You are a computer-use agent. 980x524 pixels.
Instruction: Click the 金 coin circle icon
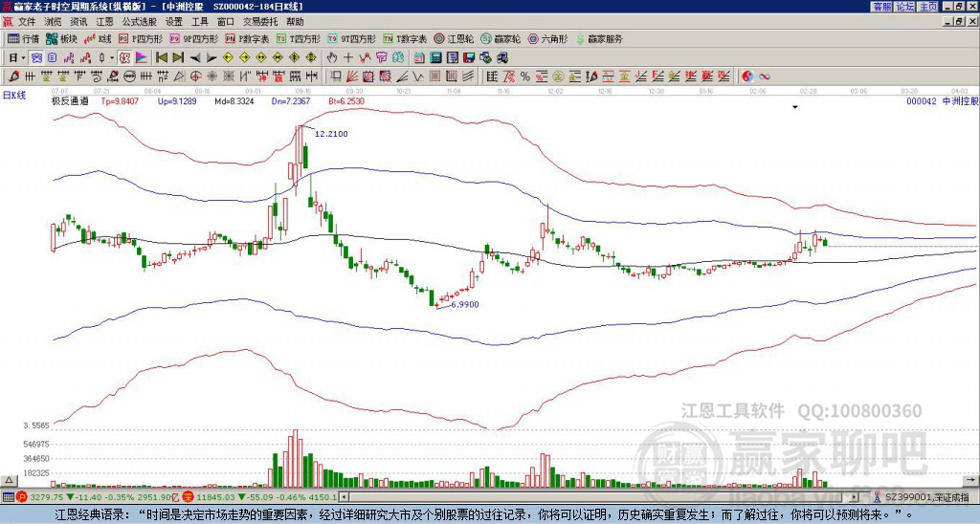point(558,76)
